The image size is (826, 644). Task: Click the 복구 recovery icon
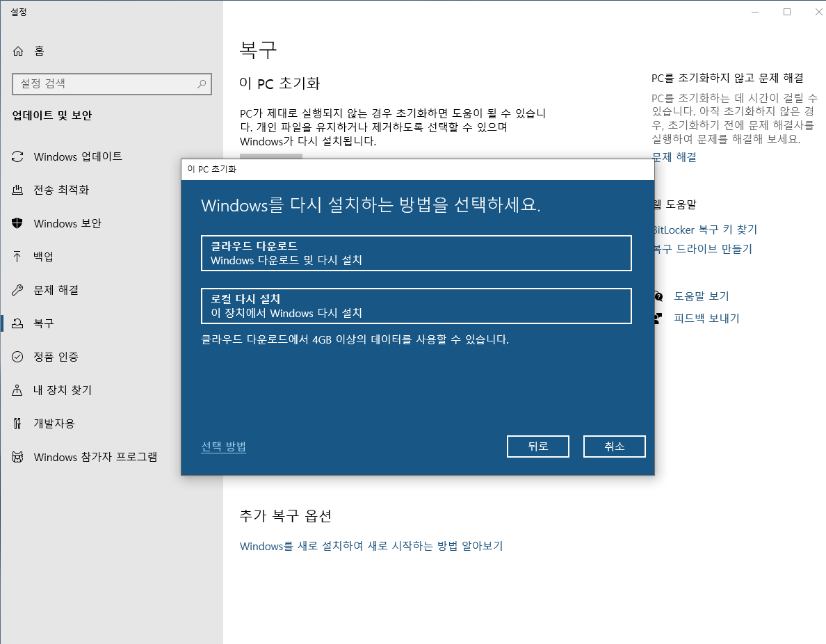17,323
